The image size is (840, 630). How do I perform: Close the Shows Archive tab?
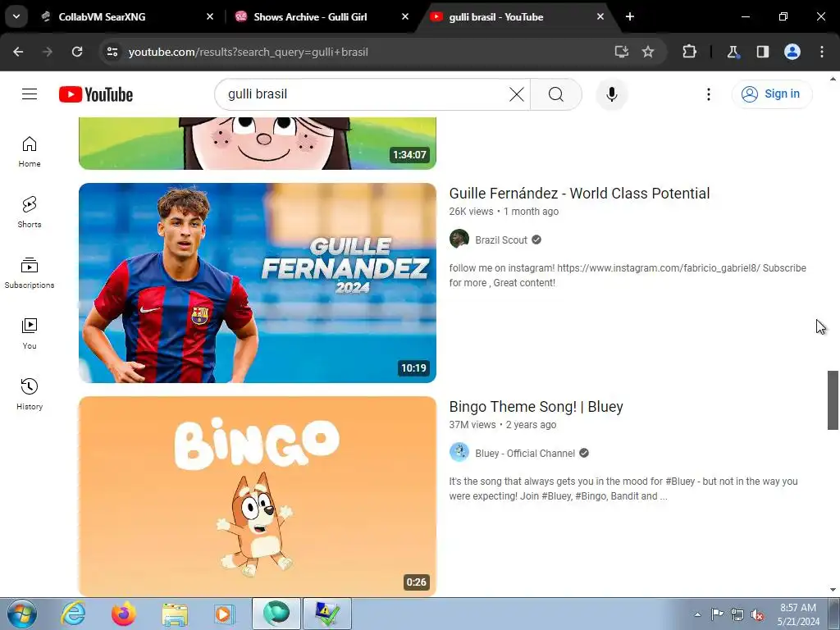tap(405, 16)
